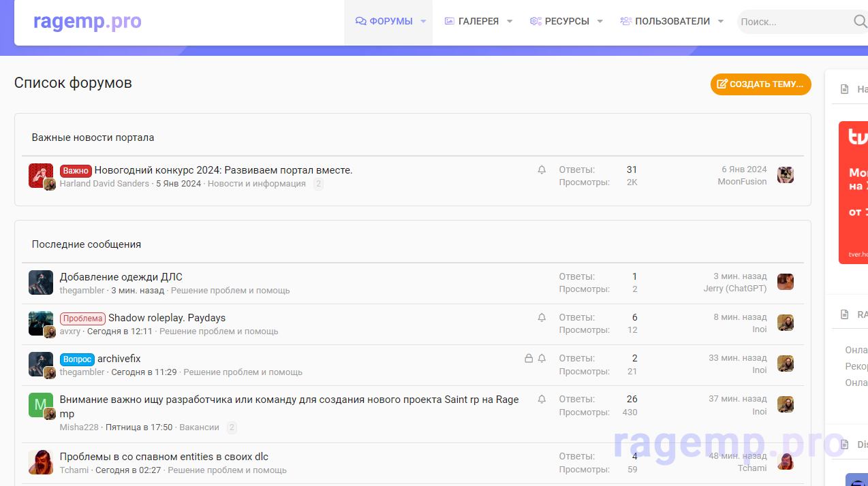Click the search magnifier icon

pyautogui.click(x=860, y=22)
